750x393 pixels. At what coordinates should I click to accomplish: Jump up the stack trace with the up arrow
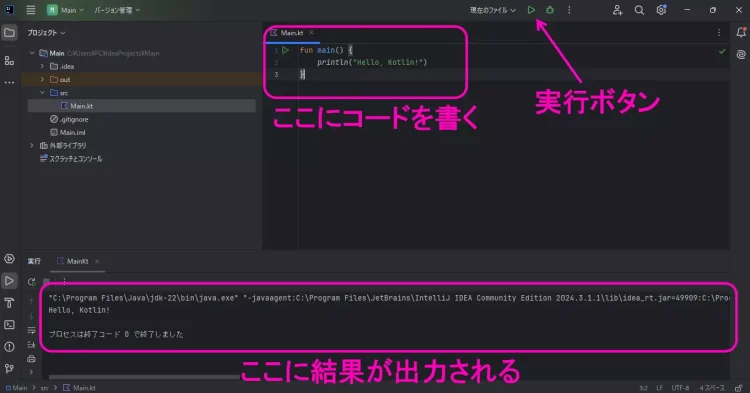point(32,301)
